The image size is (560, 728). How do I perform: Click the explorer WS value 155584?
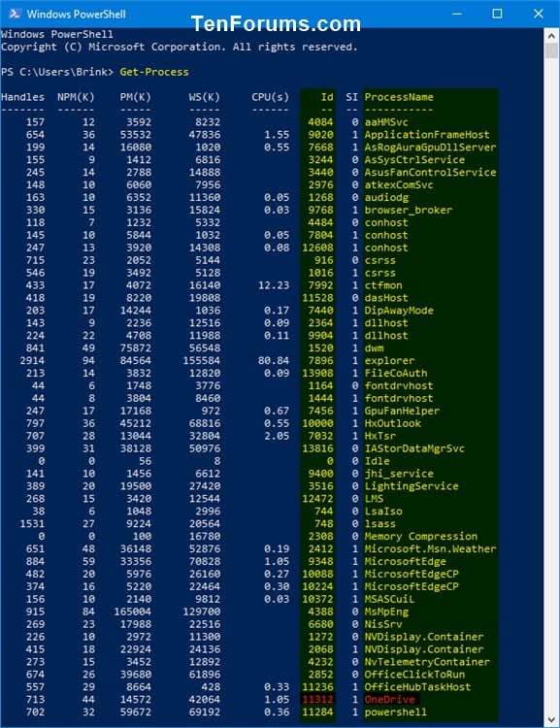pos(202,360)
